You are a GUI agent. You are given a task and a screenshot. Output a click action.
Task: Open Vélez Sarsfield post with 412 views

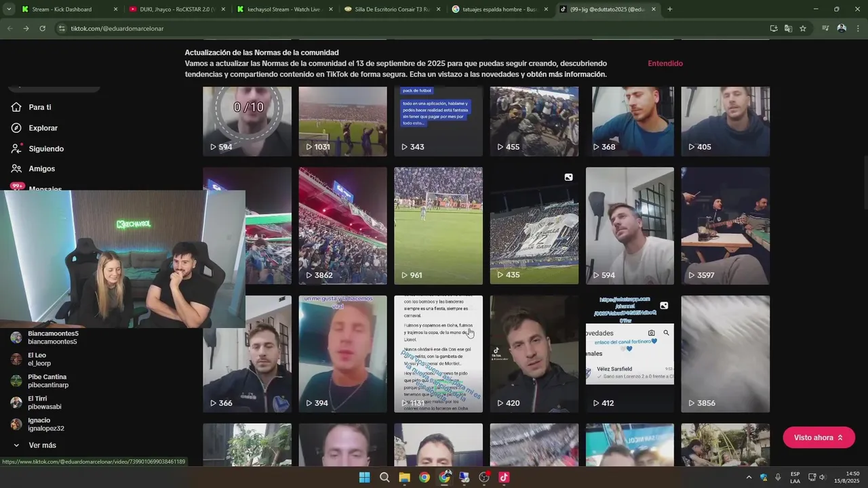coord(630,354)
